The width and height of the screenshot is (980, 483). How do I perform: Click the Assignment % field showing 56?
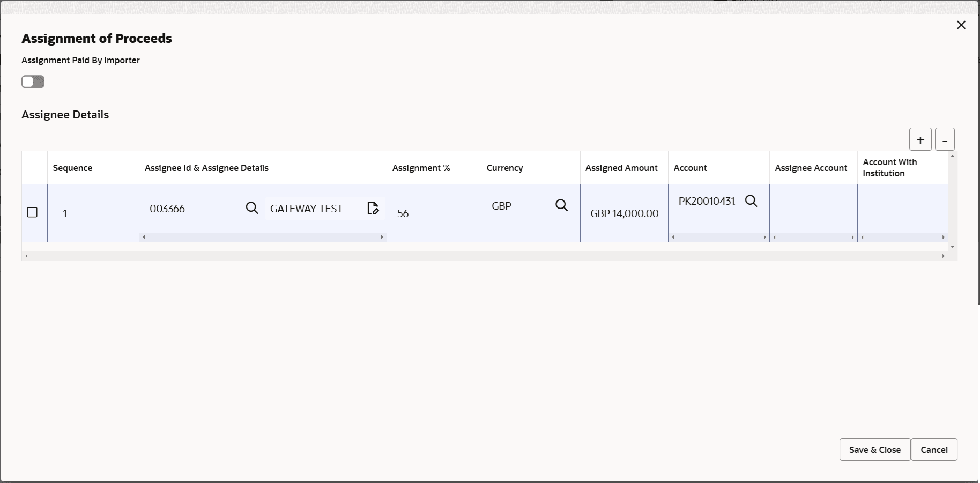click(424, 213)
